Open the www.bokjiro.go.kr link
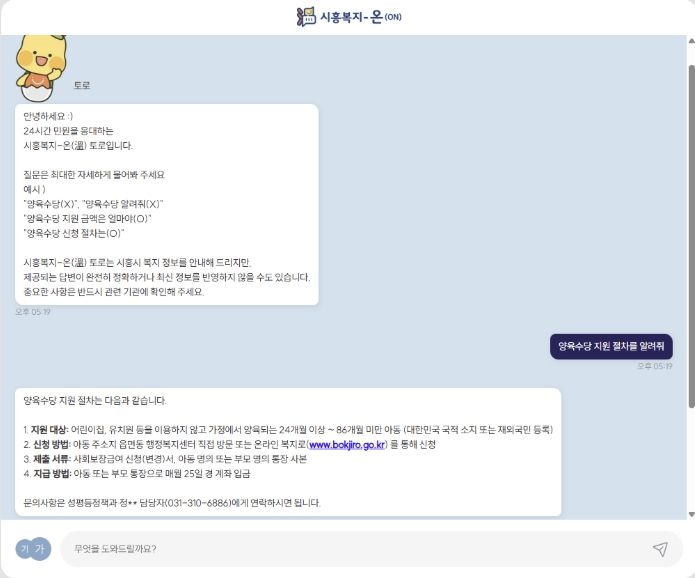 coord(347,445)
